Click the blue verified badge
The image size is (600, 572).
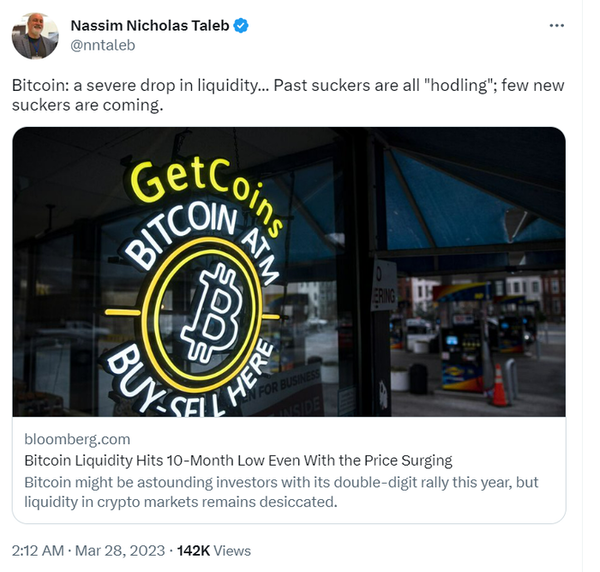point(240,25)
